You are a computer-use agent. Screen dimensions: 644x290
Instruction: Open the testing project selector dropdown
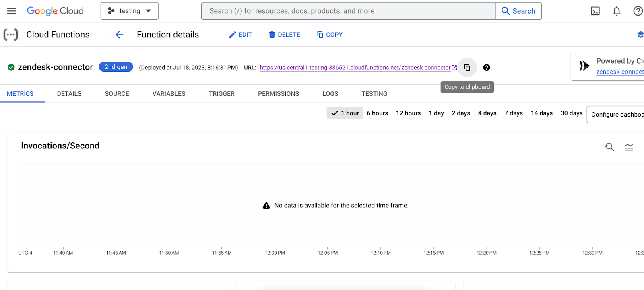click(130, 11)
